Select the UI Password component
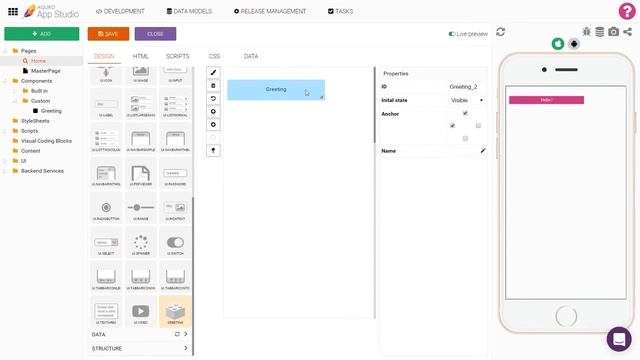640x360 pixels. point(175,174)
